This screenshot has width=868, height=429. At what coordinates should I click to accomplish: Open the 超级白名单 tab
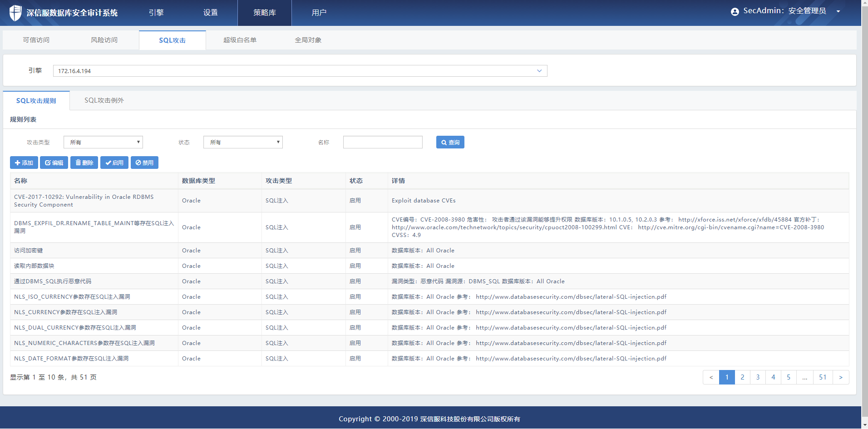pyautogui.click(x=240, y=40)
